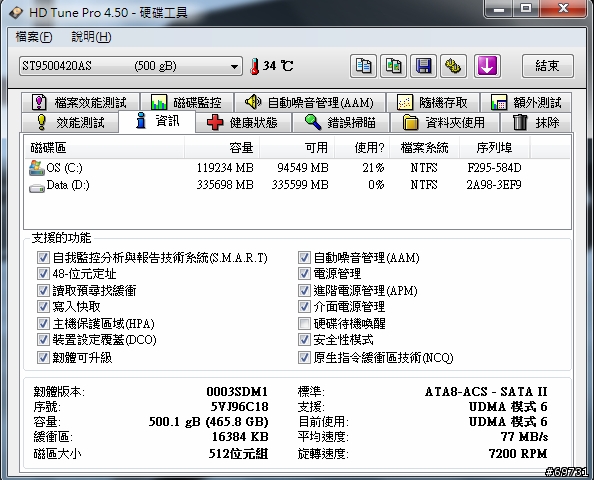Viewport: 594px width, 480px height.
Task: Toggle the 讀取預尋找緩衝 checkbox
Action: [x=43, y=290]
